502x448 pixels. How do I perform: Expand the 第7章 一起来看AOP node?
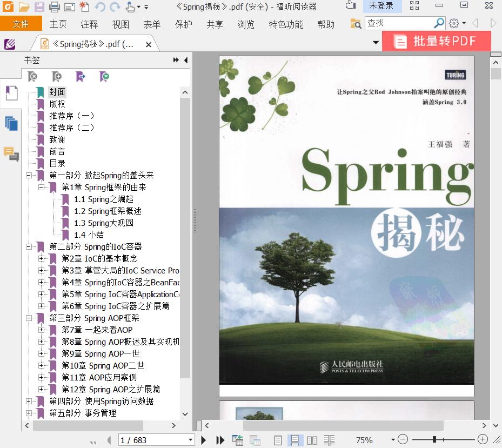(x=41, y=330)
